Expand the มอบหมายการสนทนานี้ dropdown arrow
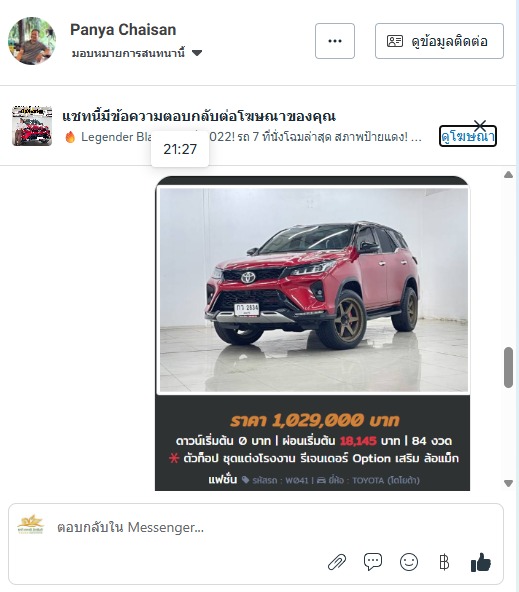 click(197, 53)
